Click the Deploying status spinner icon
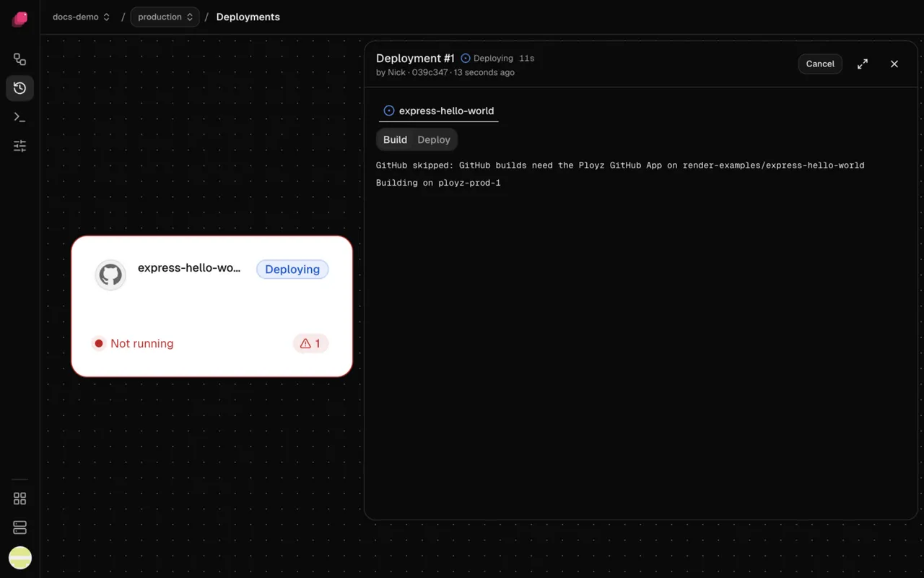 tap(466, 59)
